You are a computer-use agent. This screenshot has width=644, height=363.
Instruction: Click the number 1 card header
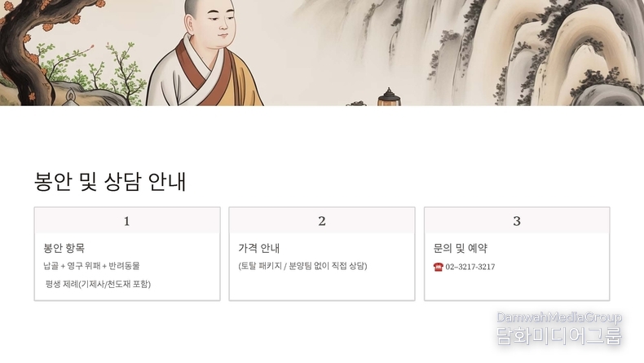(127, 221)
